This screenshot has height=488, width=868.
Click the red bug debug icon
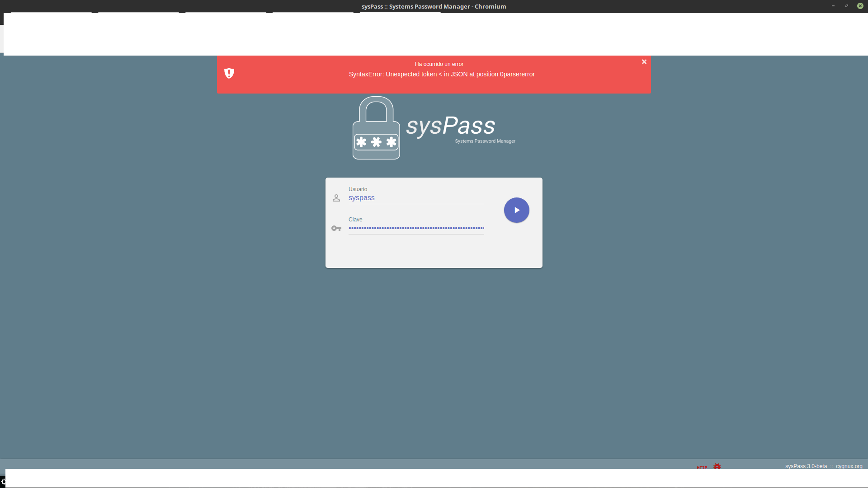click(x=717, y=466)
